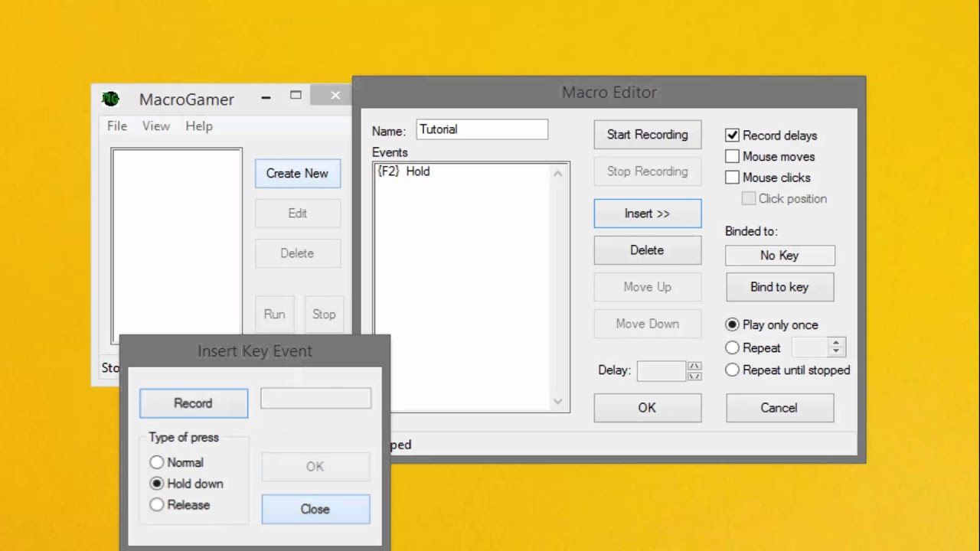Enable the Mouse clicks checkbox
The width and height of the screenshot is (980, 551).
pyautogui.click(x=733, y=178)
